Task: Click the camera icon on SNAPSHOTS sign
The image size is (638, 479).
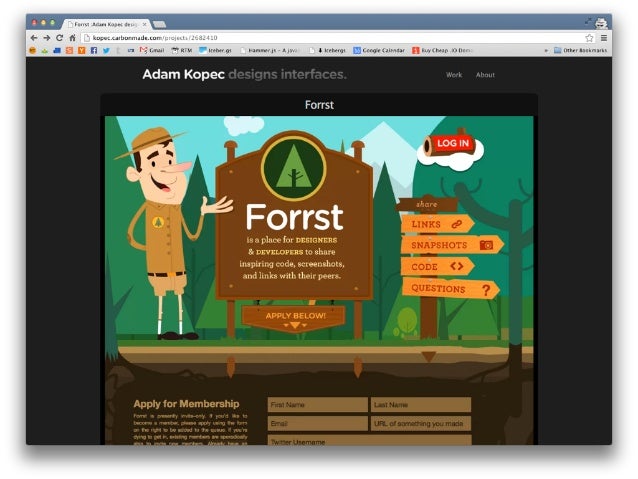Action: [486, 245]
